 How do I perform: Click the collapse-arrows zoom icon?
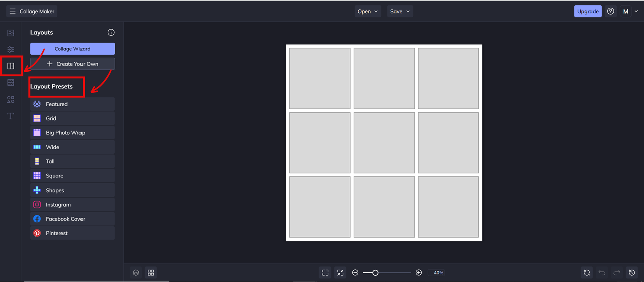(x=341, y=273)
